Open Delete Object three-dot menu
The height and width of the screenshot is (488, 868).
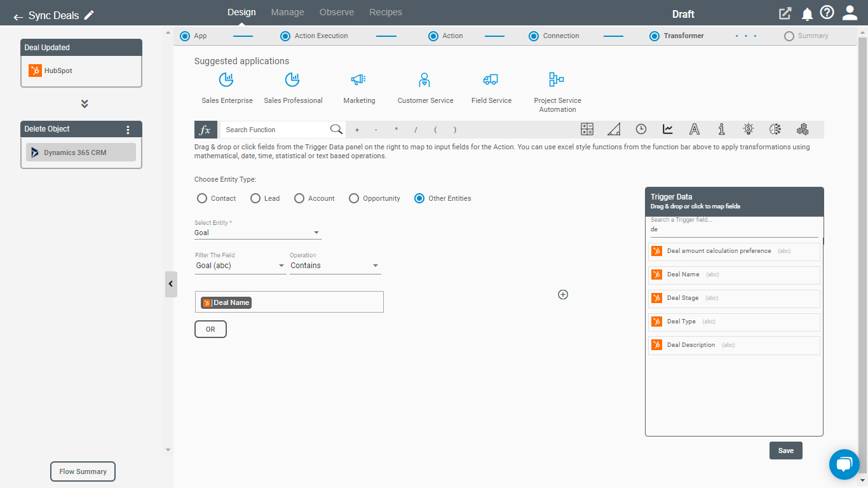(128, 130)
